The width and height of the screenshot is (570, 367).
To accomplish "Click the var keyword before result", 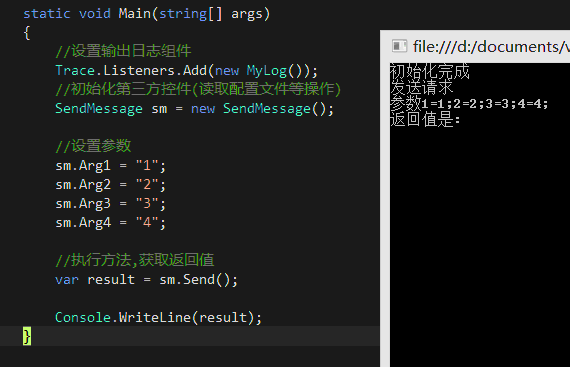I will 67,280.
